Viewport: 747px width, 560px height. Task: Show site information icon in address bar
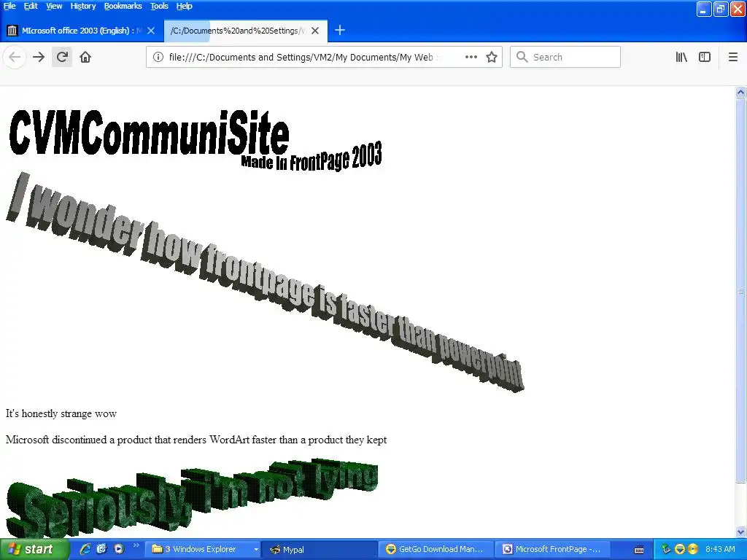click(158, 57)
